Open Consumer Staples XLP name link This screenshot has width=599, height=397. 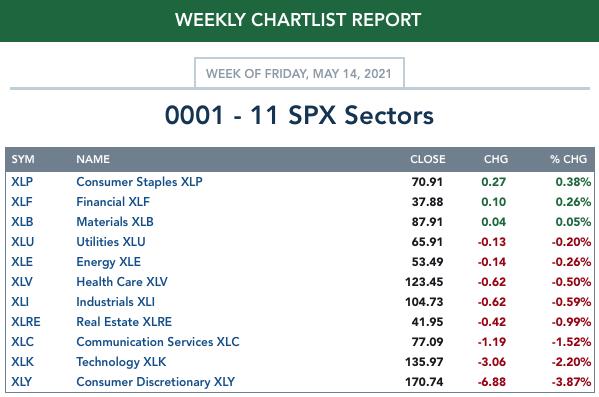pyautogui.click(x=139, y=182)
